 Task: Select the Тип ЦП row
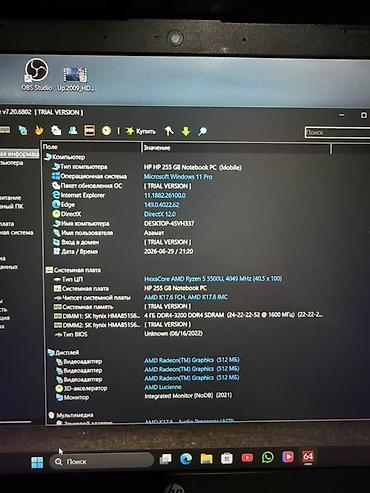click(x=69, y=279)
